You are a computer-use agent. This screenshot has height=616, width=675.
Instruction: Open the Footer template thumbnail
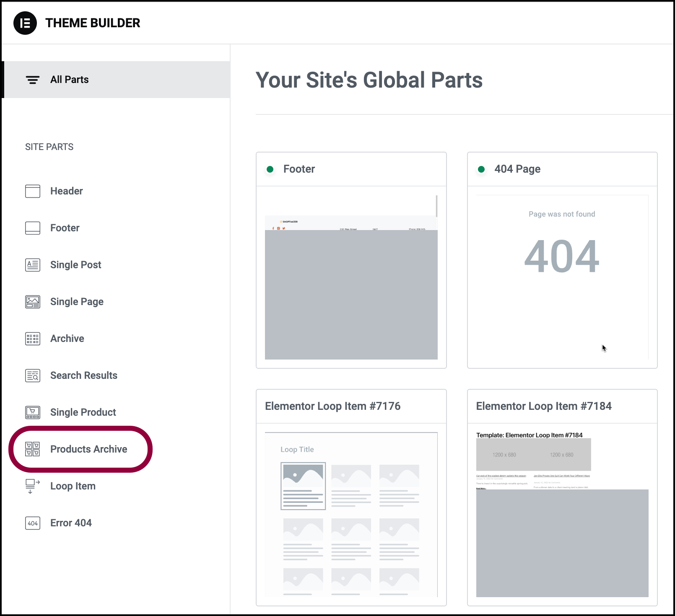click(351, 277)
